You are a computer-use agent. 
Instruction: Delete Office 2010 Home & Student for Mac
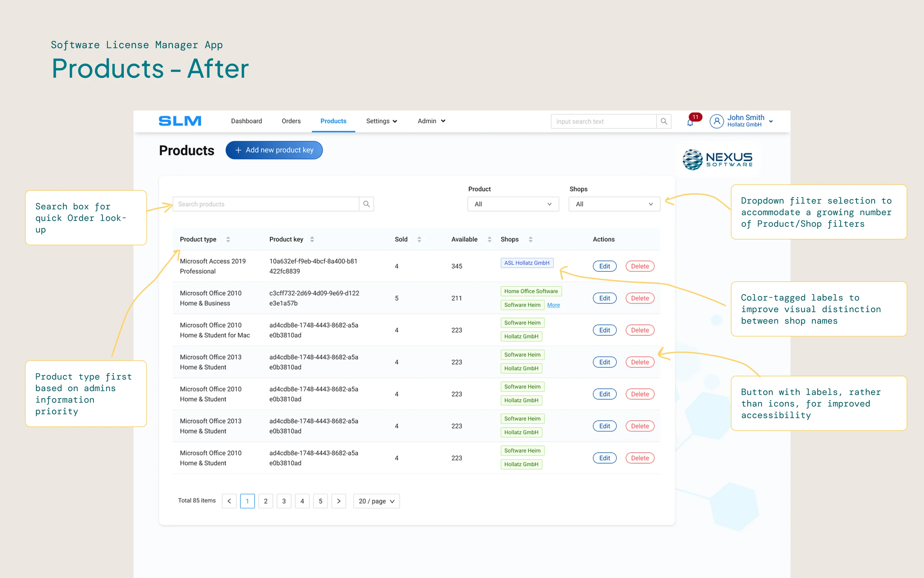point(640,330)
